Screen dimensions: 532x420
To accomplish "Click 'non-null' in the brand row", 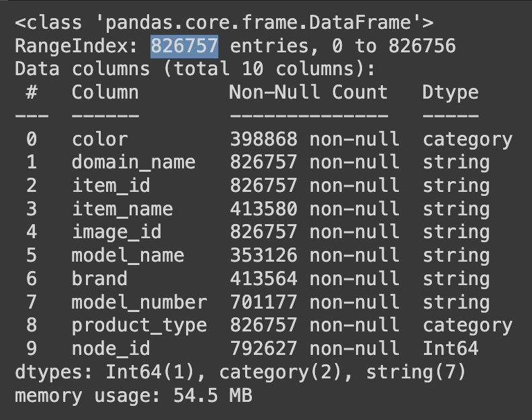I will (354, 278).
